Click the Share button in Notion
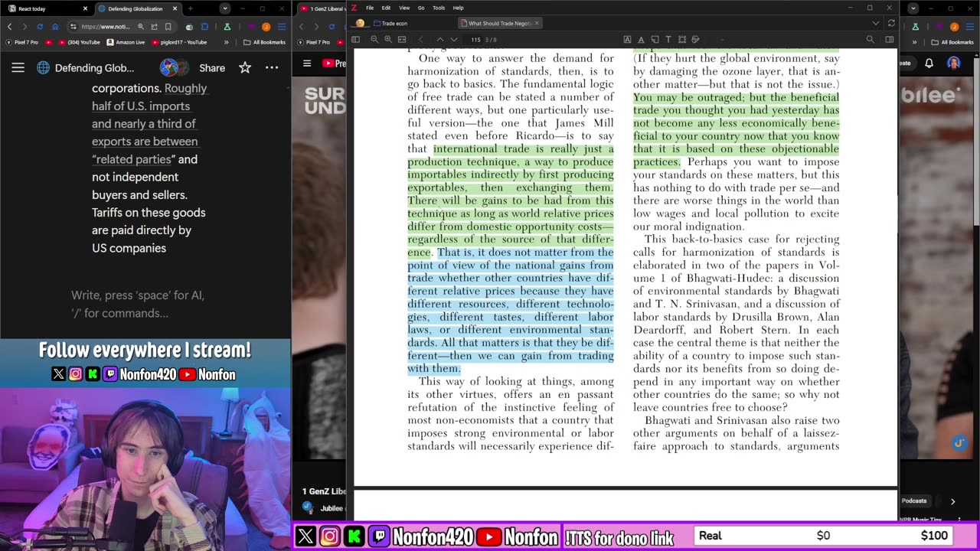The height and width of the screenshot is (551, 980). pos(212,68)
